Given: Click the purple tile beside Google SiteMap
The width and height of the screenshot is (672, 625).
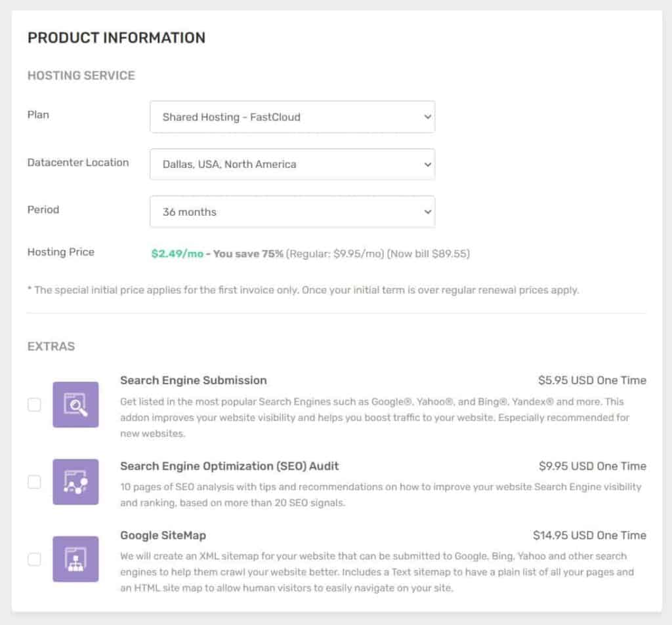Looking at the screenshot, I should click(75, 559).
